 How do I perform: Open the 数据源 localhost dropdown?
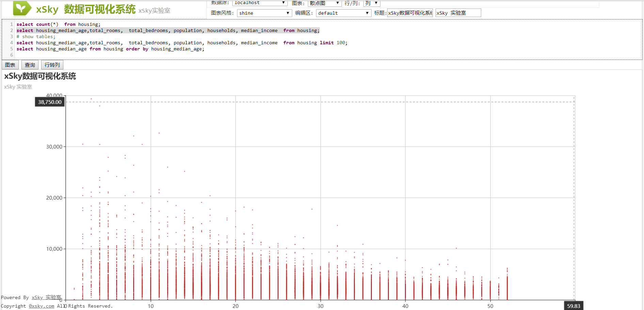260,3
